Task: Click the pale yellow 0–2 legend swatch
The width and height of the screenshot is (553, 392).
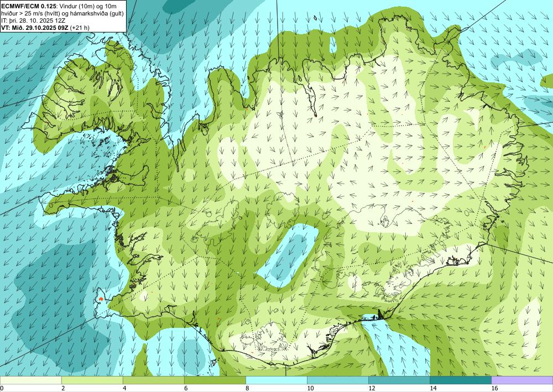Action: click(30, 380)
